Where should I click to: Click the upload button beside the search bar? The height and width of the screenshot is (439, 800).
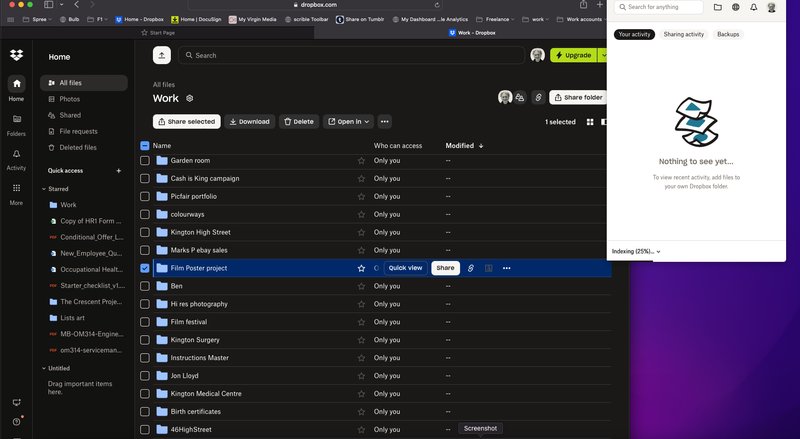(x=162, y=55)
